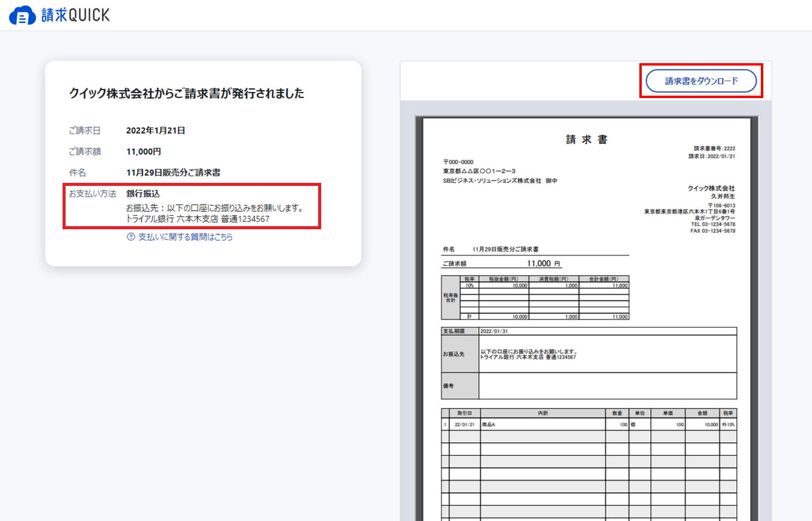Click the 金額 column header
The image size is (812, 521).
(x=703, y=414)
